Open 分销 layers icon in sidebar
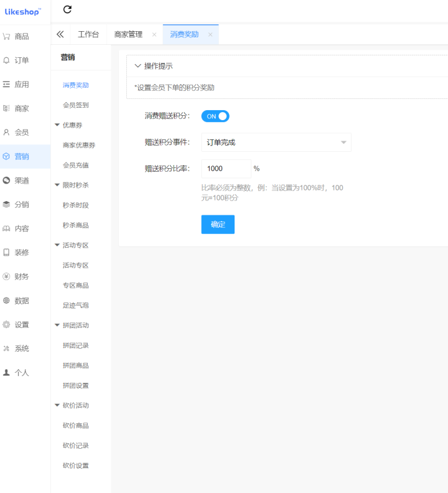 click(6, 204)
